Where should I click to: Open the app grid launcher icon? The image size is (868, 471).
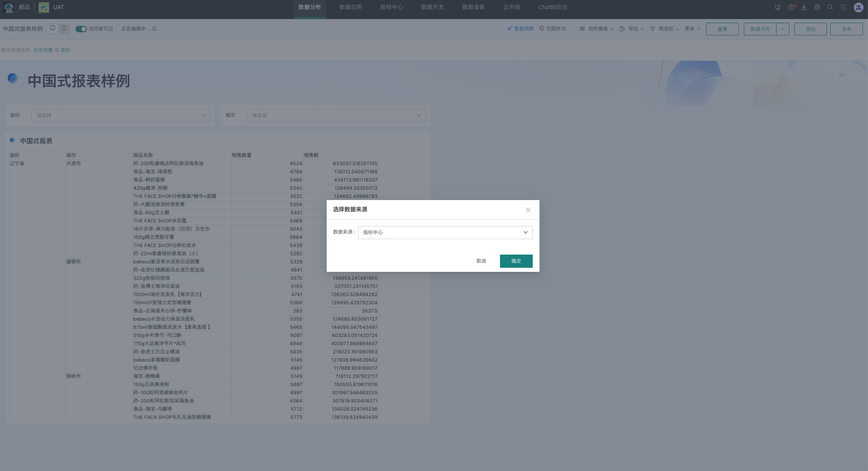pyautogui.click(x=843, y=7)
